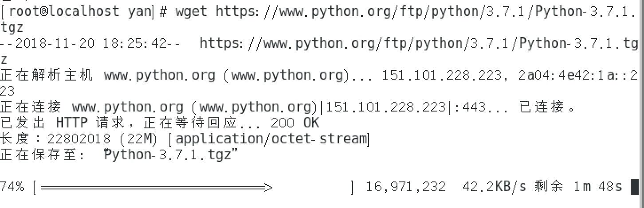Screen dimensions: 644x208
Task: Click the IPv6 address starting 2a04:4e42
Action: click(x=577, y=75)
